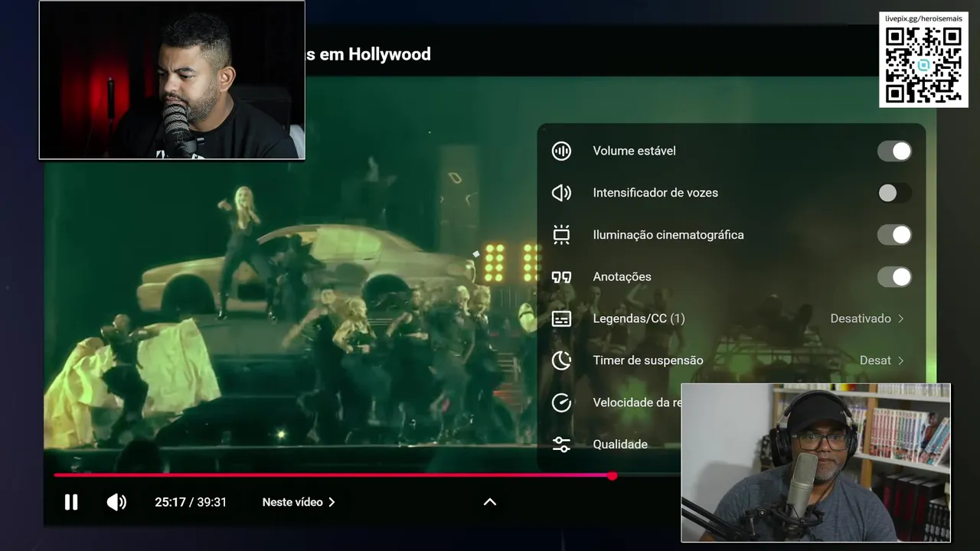Screen dimensions: 980x551
Task: Click the 'Volume estável' waveform icon
Action: point(561,151)
